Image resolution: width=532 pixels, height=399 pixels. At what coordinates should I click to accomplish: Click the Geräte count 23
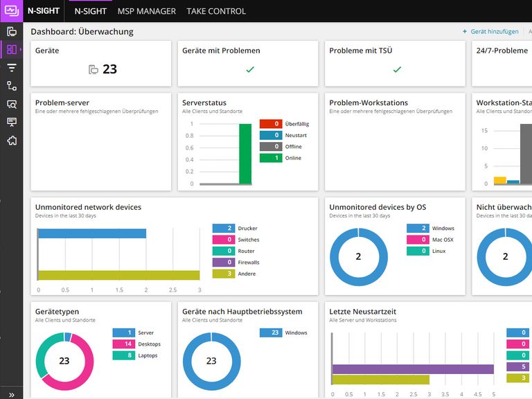(109, 69)
